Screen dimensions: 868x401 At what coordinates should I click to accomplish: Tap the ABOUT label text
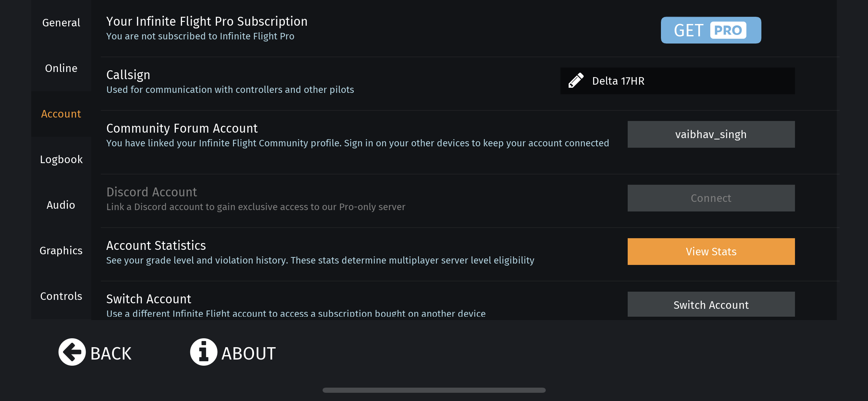(249, 353)
